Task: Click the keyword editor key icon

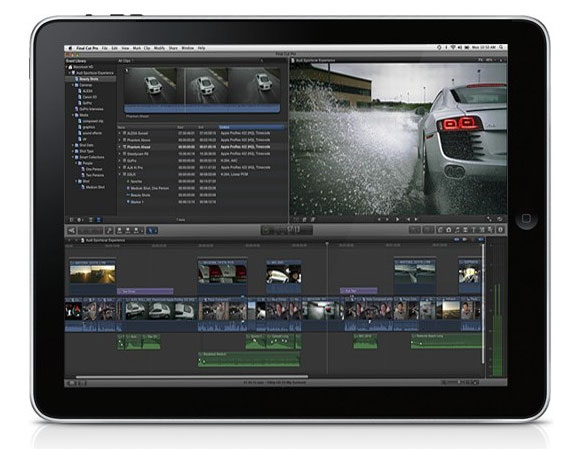Action: (109, 230)
